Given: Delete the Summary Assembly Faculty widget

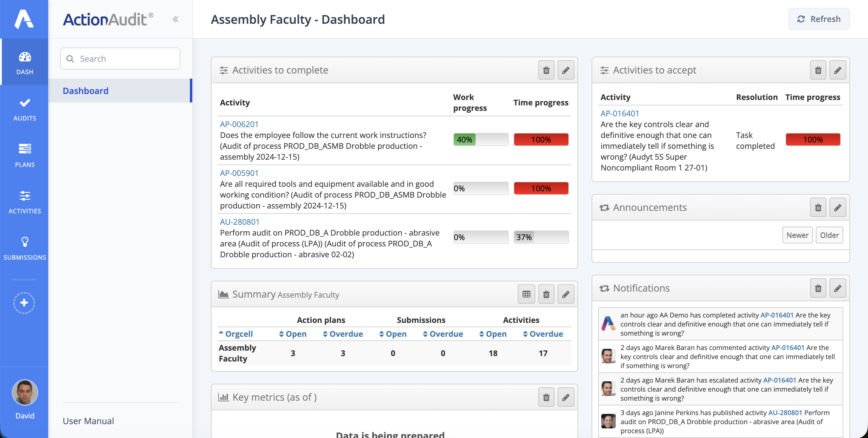Looking at the screenshot, I should (x=546, y=294).
